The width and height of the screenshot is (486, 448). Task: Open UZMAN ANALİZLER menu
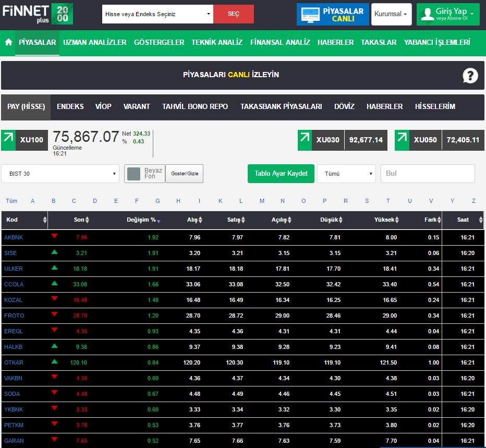tap(95, 42)
